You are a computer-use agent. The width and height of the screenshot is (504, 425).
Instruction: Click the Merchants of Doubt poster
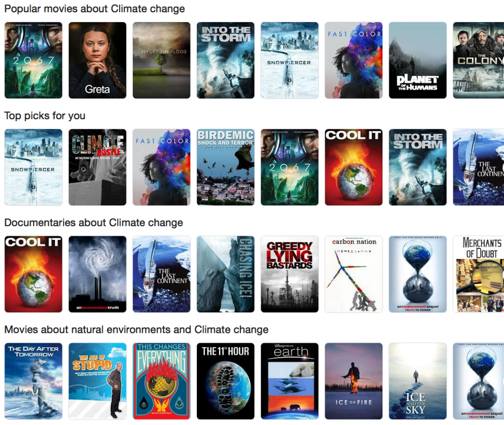tap(478, 274)
